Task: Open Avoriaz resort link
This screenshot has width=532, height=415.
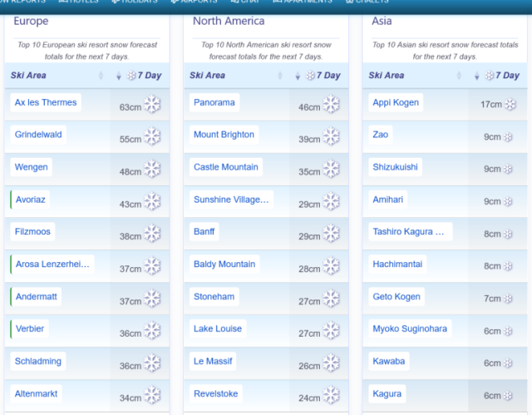Action: (30, 200)
